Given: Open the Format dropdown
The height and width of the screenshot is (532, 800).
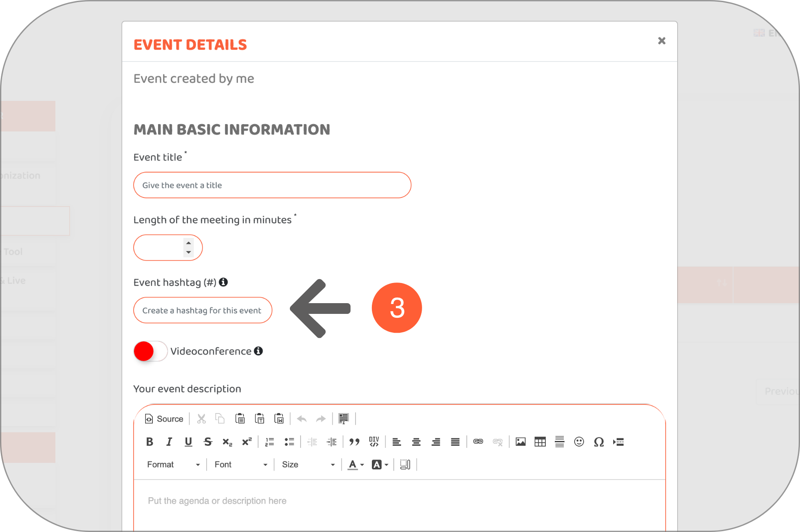Looking at the screenshot, I should 173,465.
